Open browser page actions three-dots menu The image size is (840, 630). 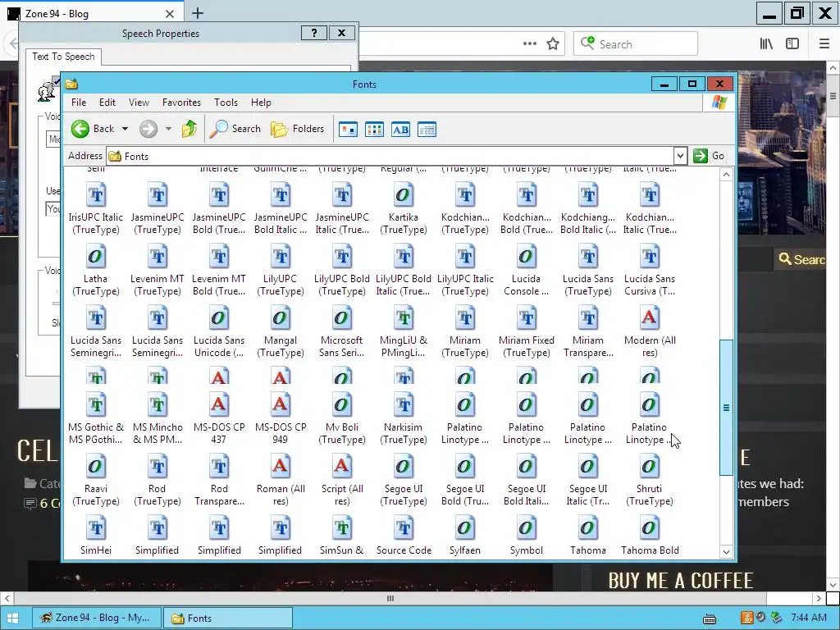[530, 44]
